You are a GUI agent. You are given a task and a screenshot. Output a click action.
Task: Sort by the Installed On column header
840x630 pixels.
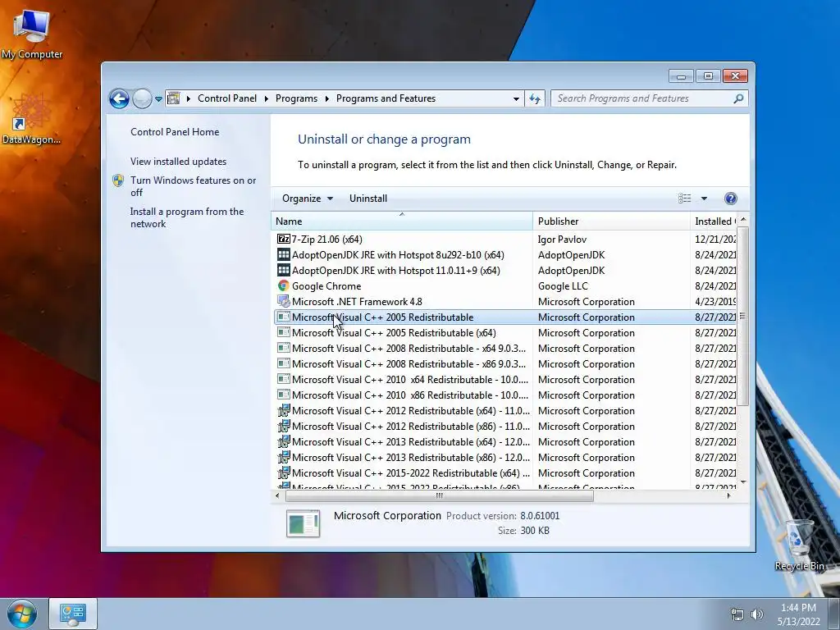pos(714,221)
